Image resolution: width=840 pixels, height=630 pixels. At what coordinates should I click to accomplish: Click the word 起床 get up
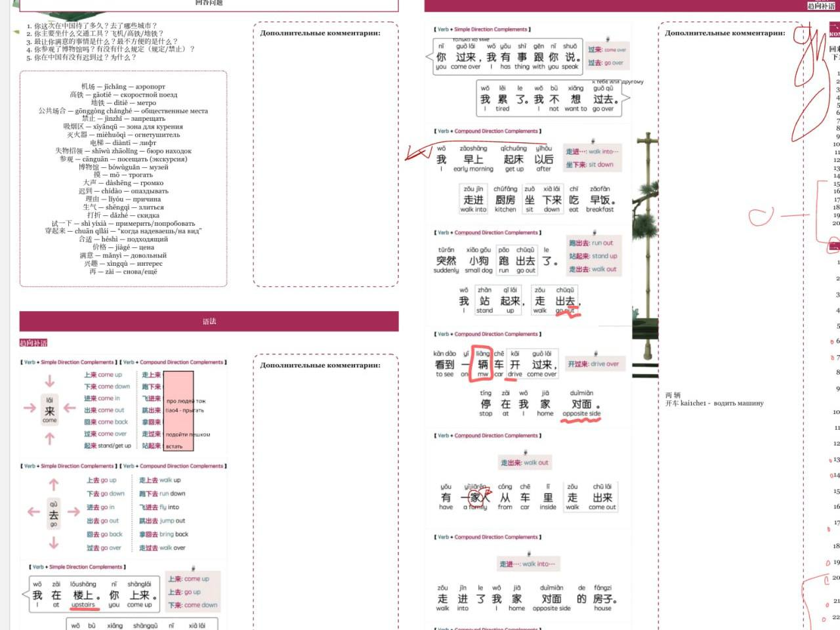click(514, 159)
